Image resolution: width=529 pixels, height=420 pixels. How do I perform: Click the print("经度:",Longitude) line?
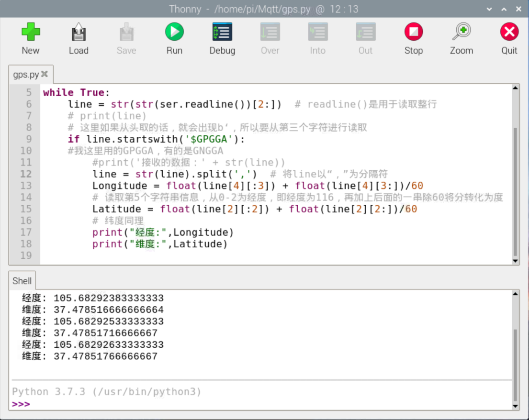[x=163, y=232]
